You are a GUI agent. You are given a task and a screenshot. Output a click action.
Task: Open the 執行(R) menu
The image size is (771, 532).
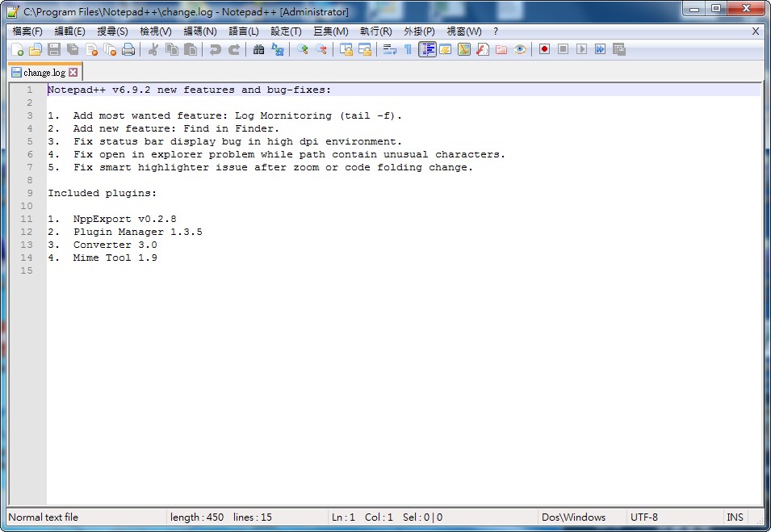pyautogui.click(x=375, y=31)
